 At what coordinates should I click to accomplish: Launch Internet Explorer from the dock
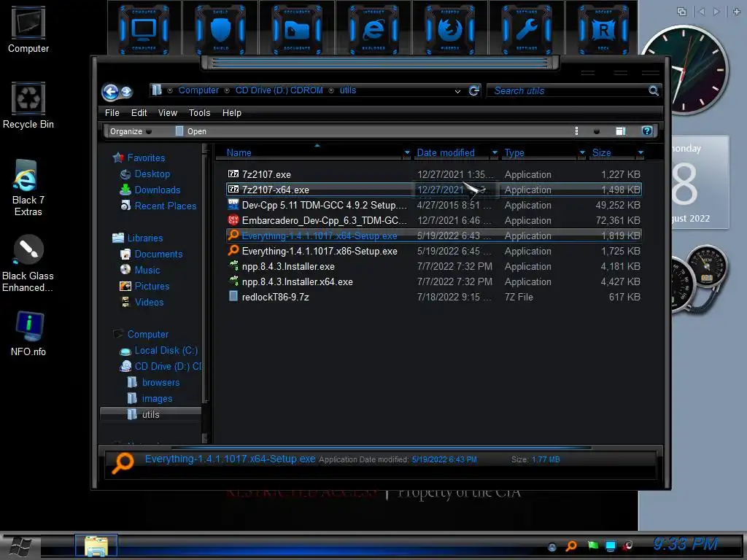(373, 29)
